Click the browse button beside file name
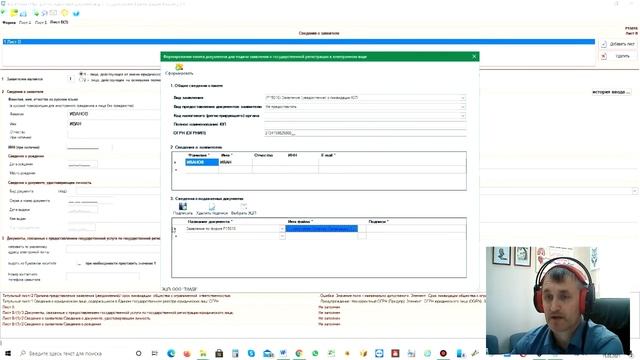 (x=362, y=229)
